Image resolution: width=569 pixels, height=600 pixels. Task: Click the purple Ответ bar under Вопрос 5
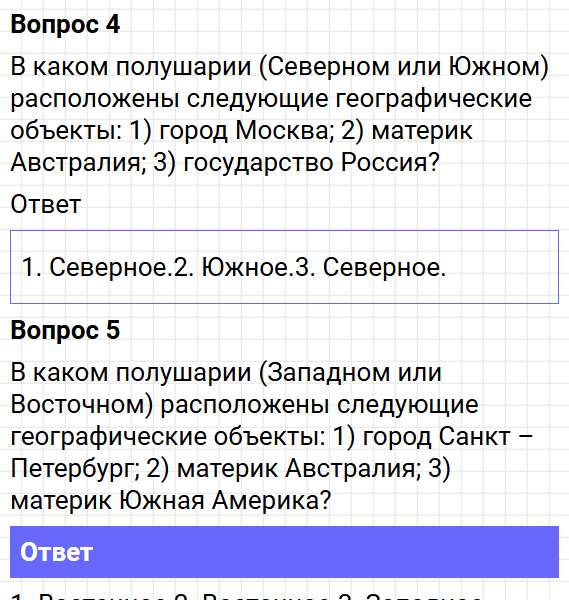(284, 552)
